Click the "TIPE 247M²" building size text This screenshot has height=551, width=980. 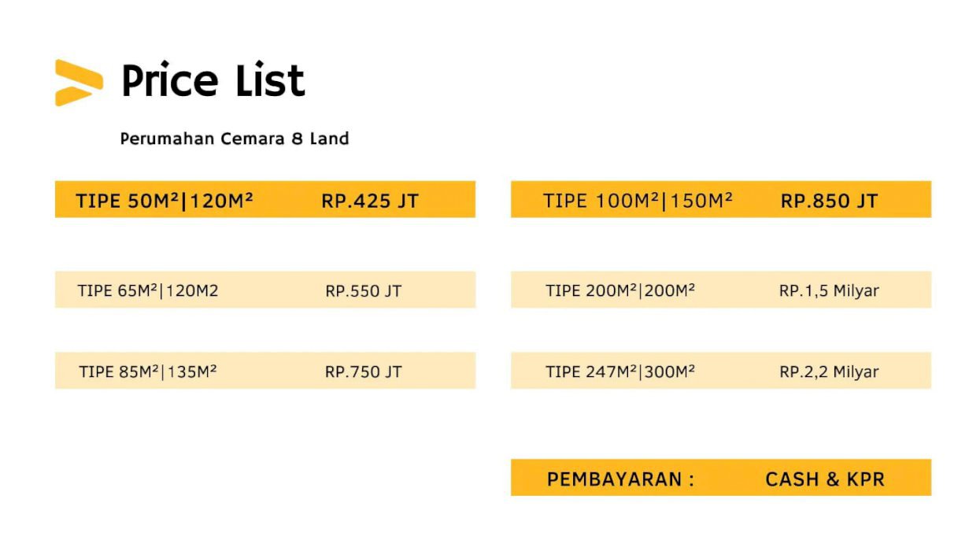[x=590, y=372]
